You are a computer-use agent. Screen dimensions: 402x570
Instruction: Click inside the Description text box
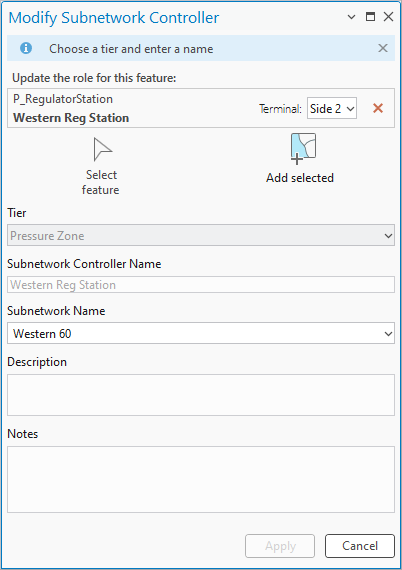coord(201,395)
